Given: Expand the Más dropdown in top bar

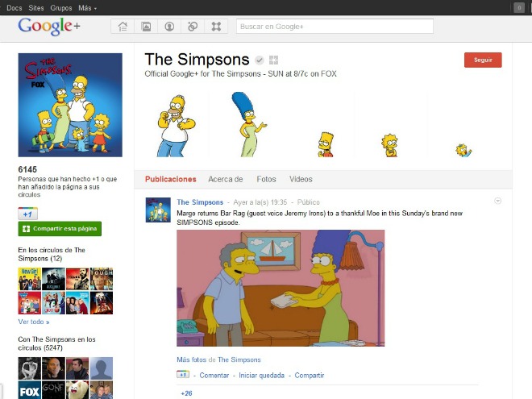Looking at the screenshot, I should click(x=88, y=7).
